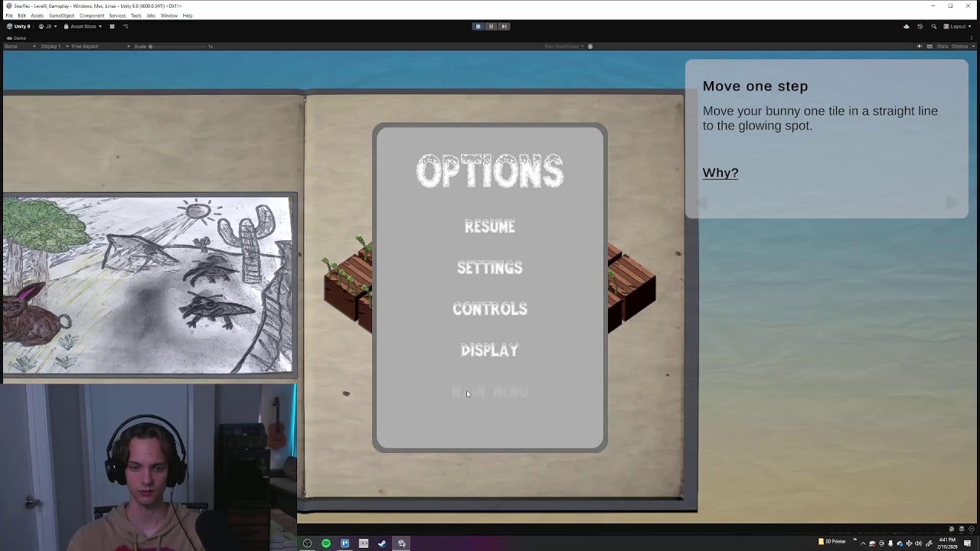This screenshot has width=980, height=551.
Task: Pause the game in Unity toolbar
Action: pyautogui.click(x=491, y=26)
